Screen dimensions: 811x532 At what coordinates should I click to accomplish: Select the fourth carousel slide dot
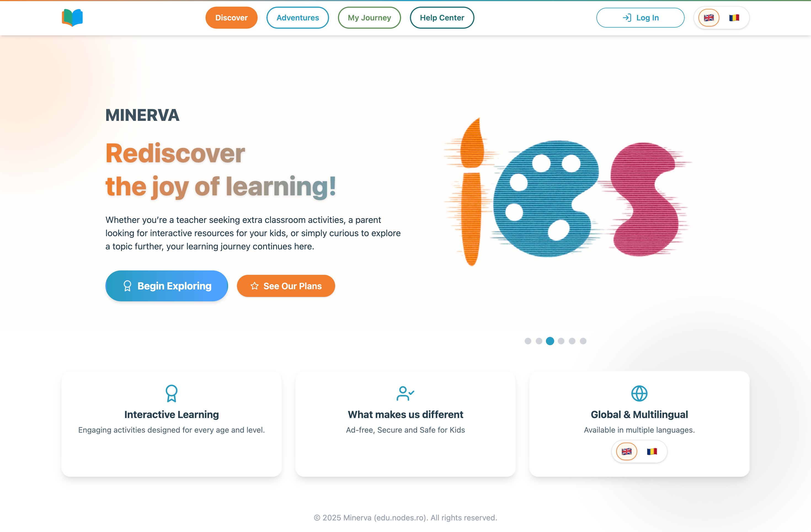561,341
